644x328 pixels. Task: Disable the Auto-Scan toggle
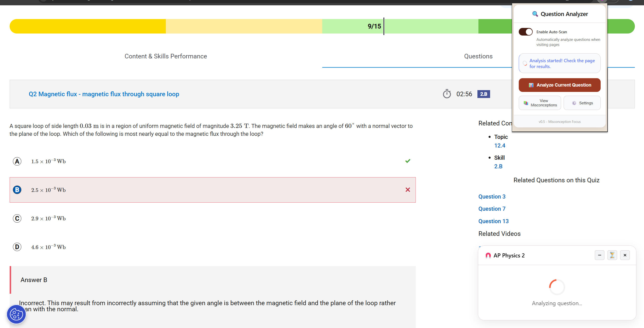(526, 32)
